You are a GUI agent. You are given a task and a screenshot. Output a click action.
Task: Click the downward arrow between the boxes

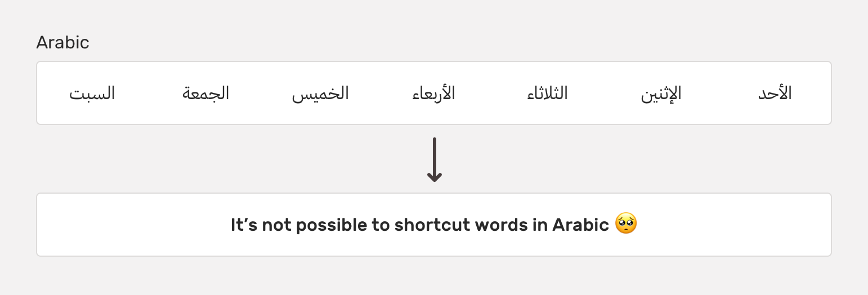click(x=434, y=159)
